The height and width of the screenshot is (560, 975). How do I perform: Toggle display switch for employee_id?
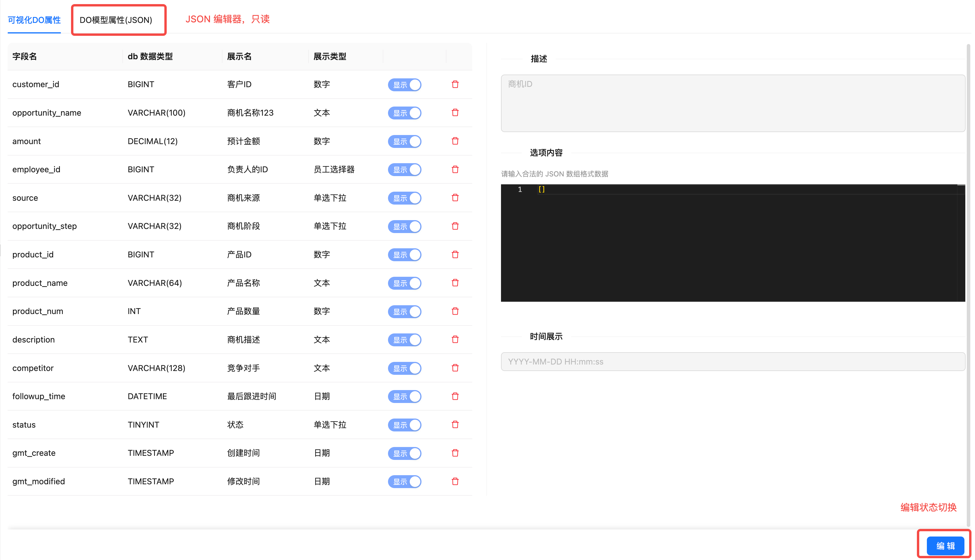[x=404, y=170]
